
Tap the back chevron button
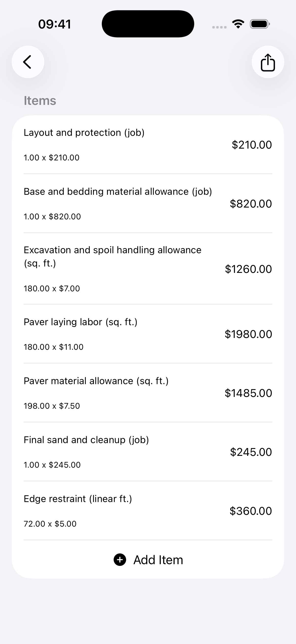28,62
